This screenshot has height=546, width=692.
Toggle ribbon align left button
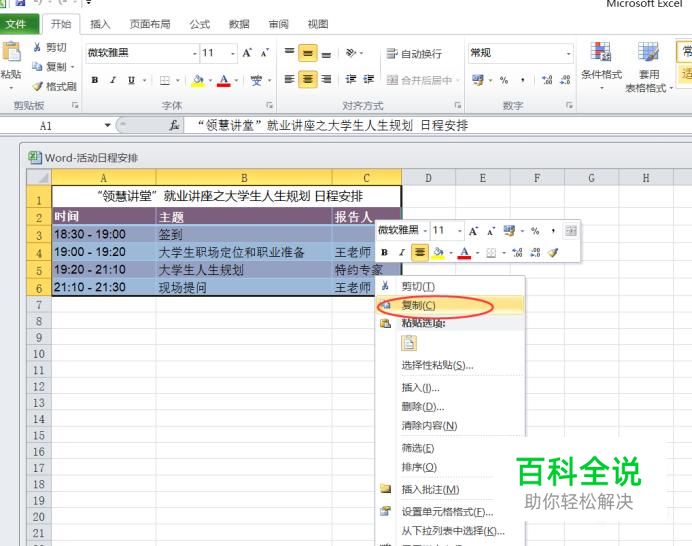pyautogui.click(x=290, y=79)
